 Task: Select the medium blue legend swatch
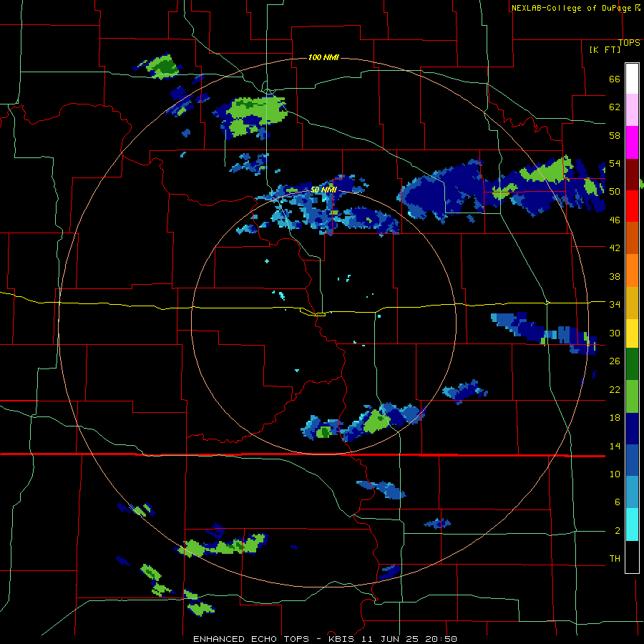pyautogui.click(x=632, y=460)
